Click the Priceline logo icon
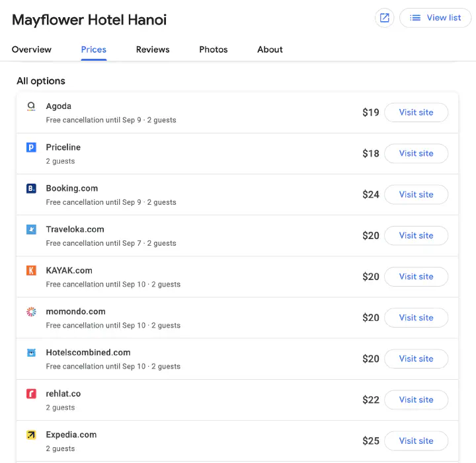The width and height of the screenshot is (476, 463). click(31, 147)
